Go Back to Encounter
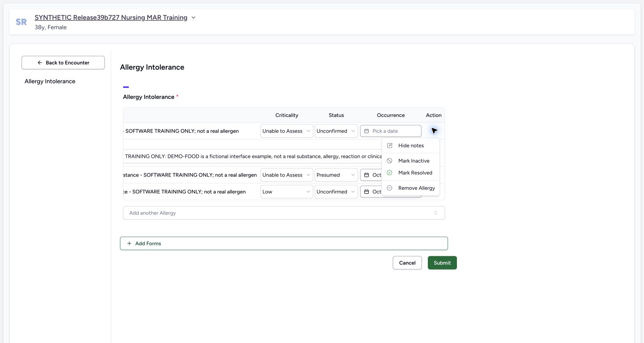This screenshot has width=644, height=343. [x=63, y=63]
